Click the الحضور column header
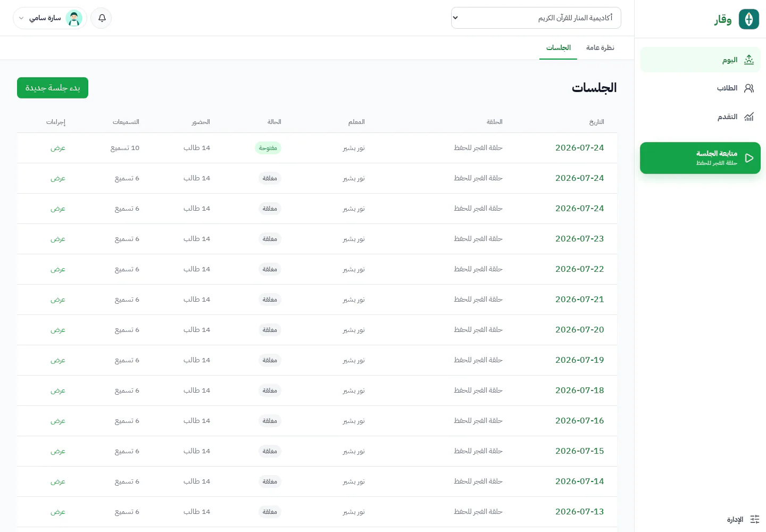Viewport: 766px width, 532px height. tap(201, 122)
